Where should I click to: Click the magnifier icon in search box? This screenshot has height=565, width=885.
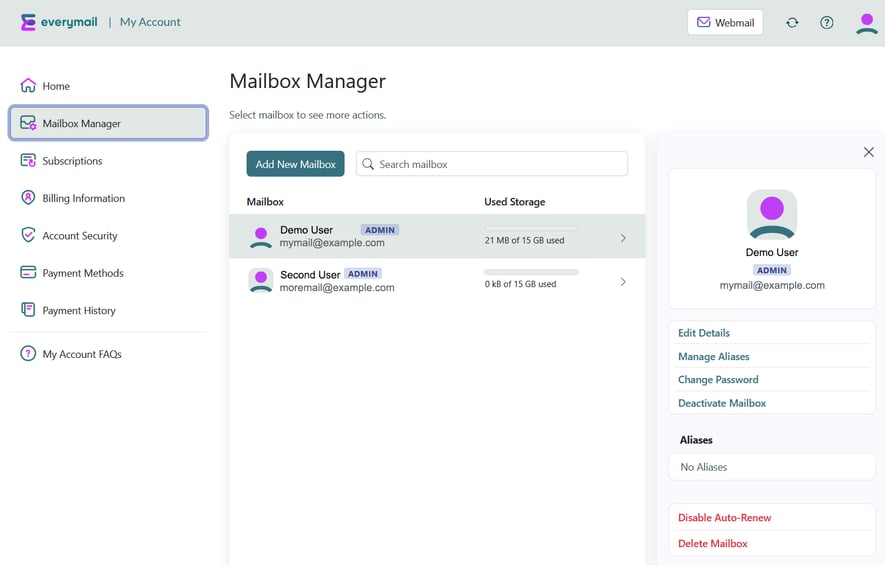click(368, 164)
